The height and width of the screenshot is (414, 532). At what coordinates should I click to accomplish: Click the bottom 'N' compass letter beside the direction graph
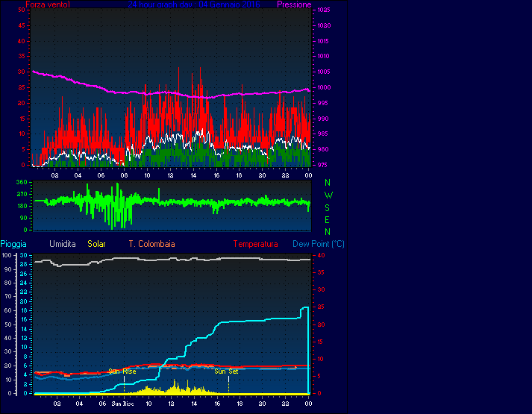pos(328,232)
